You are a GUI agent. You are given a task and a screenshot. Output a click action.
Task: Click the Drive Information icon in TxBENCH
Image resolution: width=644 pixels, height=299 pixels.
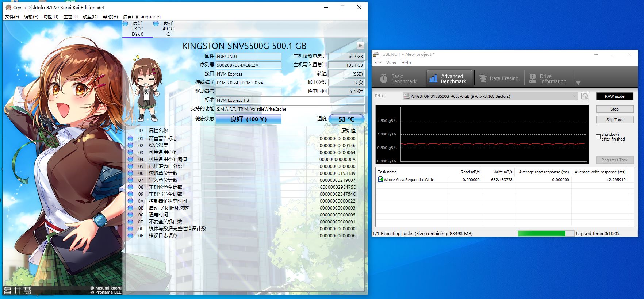point(533,78)
